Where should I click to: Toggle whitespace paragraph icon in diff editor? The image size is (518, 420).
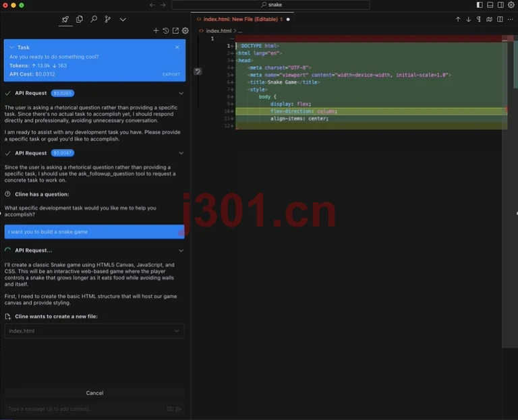[479, 20]
